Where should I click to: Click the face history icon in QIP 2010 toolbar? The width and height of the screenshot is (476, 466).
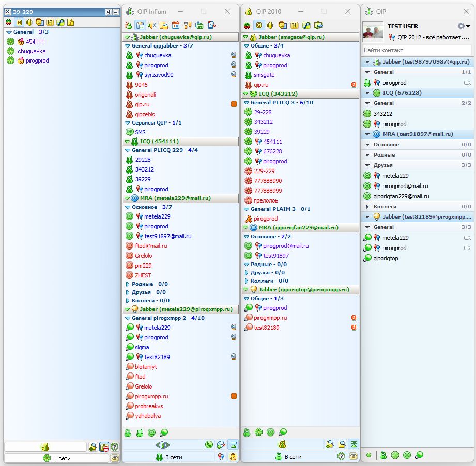(x=282, y=25)
